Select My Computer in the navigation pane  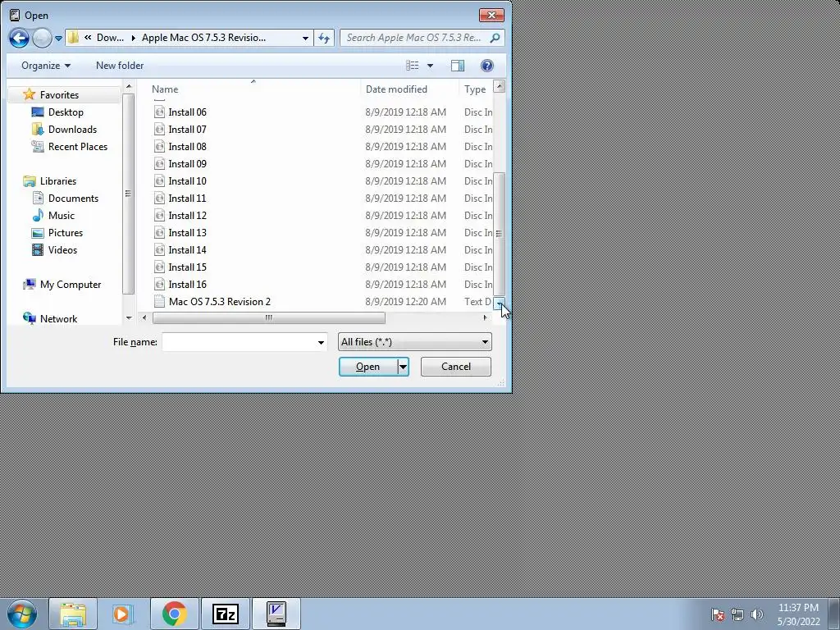[x=71, y=285]
